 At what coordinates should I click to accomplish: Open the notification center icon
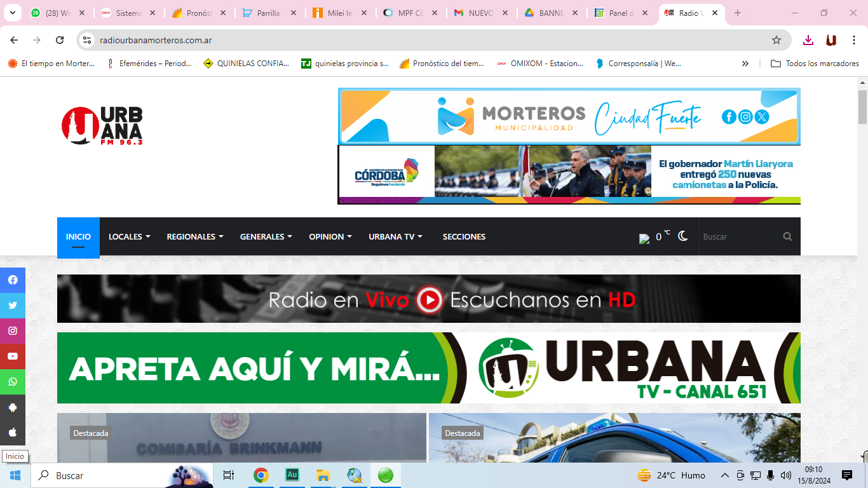coord(847,475)
